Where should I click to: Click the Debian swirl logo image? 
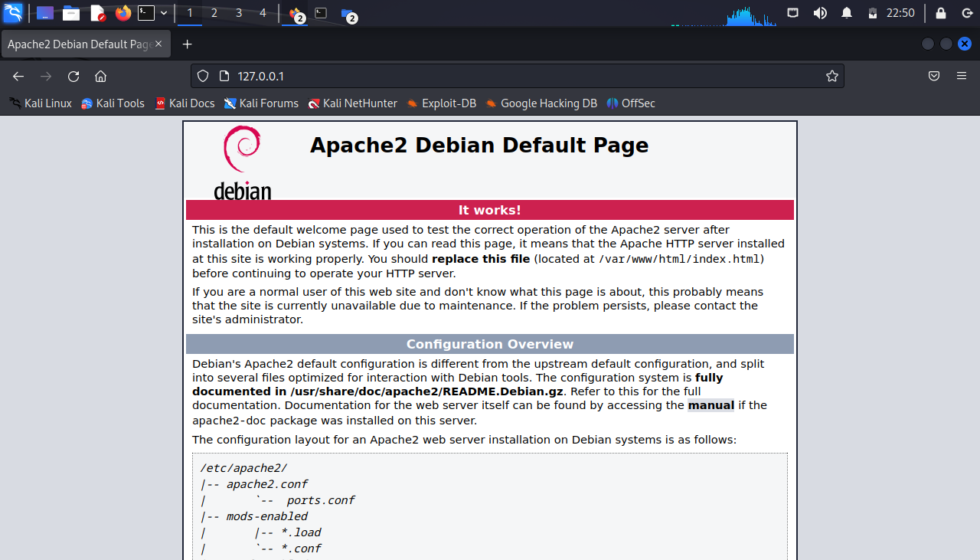click(242, 162)
